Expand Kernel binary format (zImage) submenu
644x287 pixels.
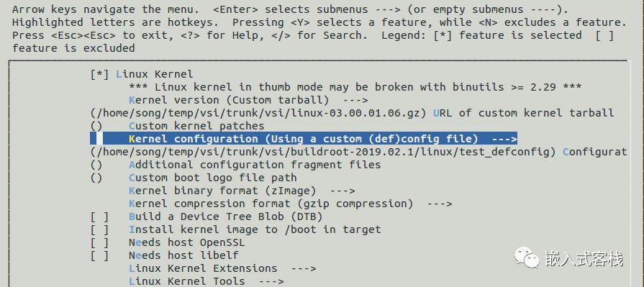pyautogui.click(x=242, y=191)
